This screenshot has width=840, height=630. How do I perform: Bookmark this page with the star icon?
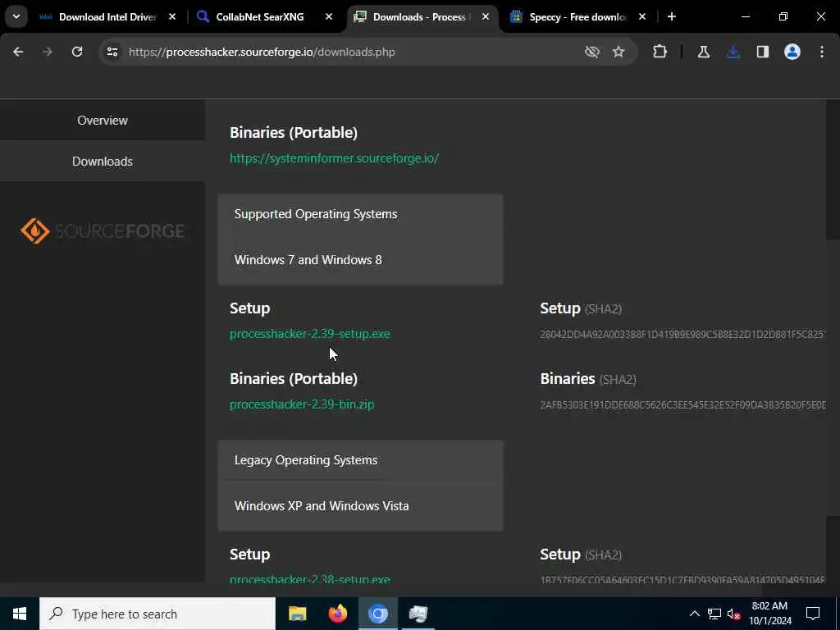619,52
